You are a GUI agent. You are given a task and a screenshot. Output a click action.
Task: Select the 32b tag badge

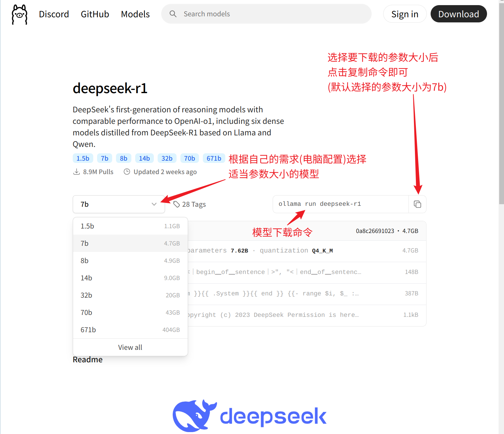167,158
